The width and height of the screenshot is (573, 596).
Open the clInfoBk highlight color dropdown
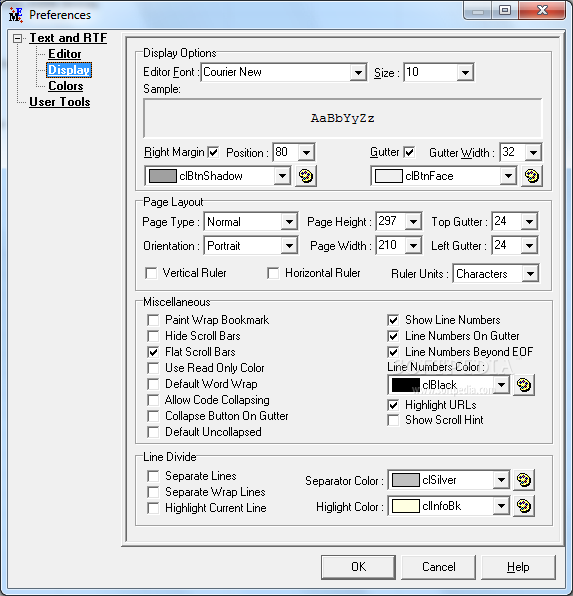coord(501,506)
